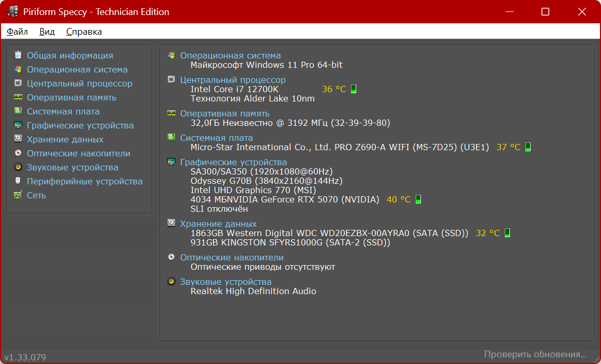This screenshot has width=601, height=364.
Task: Click summary heading link Системная плата
Action: pyautogui.click(x=216, y=138)
